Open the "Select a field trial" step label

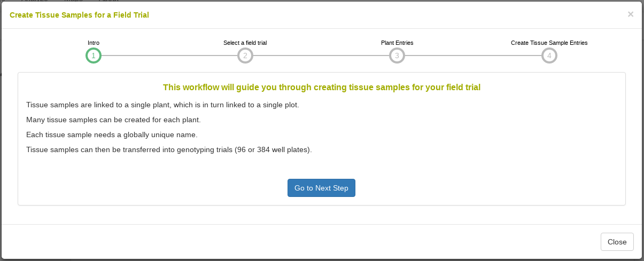pyautogui.click(x=245, y=43)
